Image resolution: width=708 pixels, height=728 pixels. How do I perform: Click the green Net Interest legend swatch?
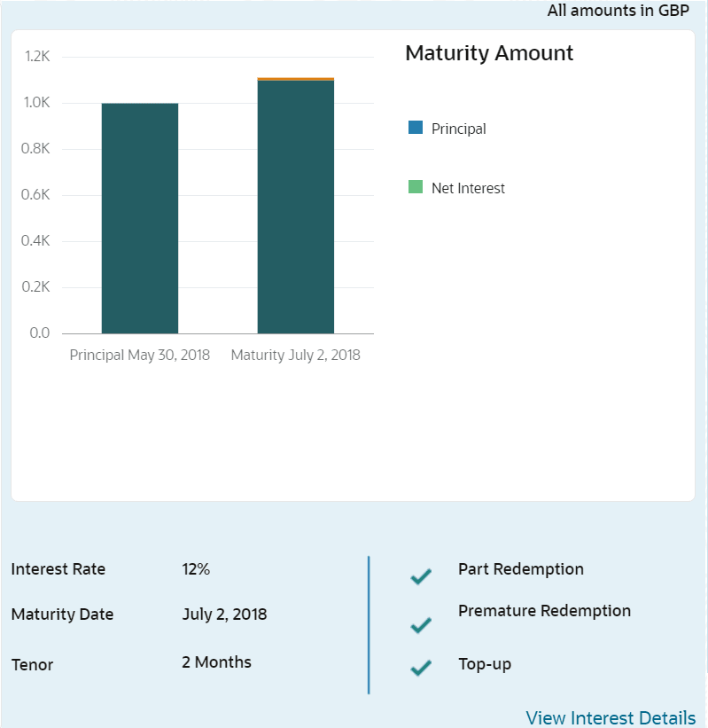point(416,186)
